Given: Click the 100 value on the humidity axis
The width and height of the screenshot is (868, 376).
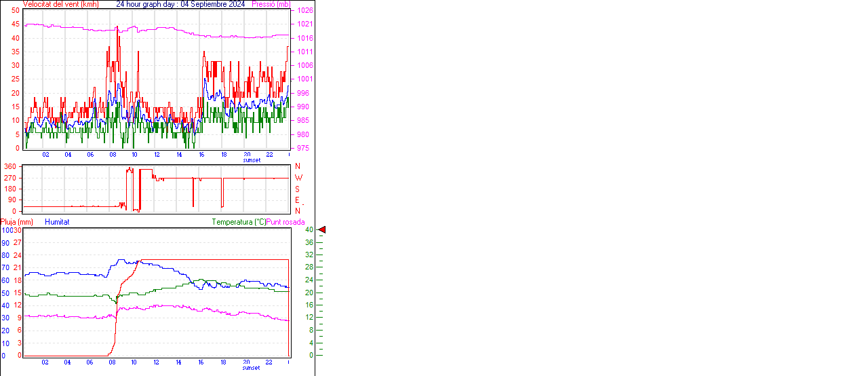Looking at the screenshot, I should point(6,231).
